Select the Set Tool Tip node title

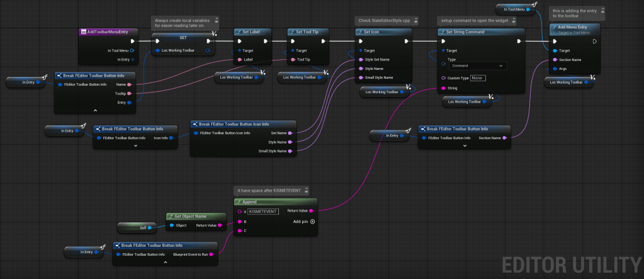(308, 31)
